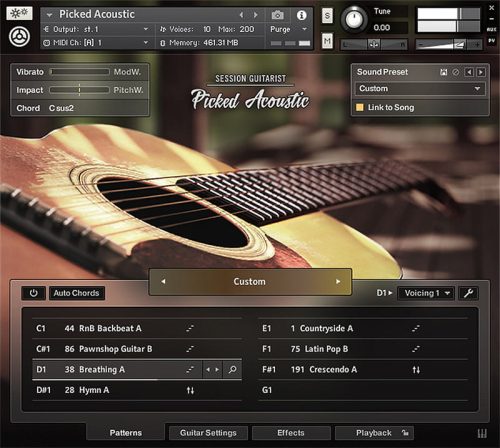Click the strum arrows icon for Hymn A
Image resolution: width=500 pixels, height=448 pixels.
coord(190,390)
